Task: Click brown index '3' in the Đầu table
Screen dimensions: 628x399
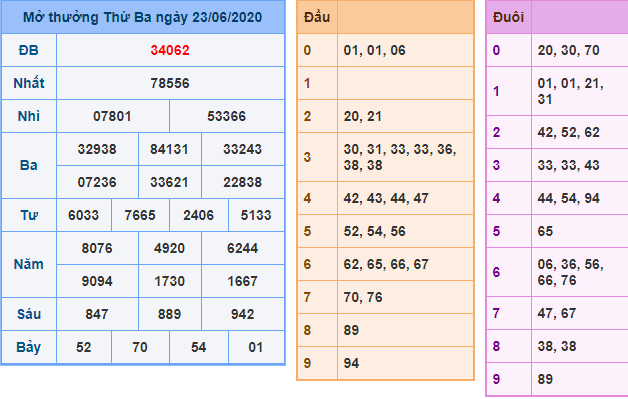Action: tap(307, 157)
